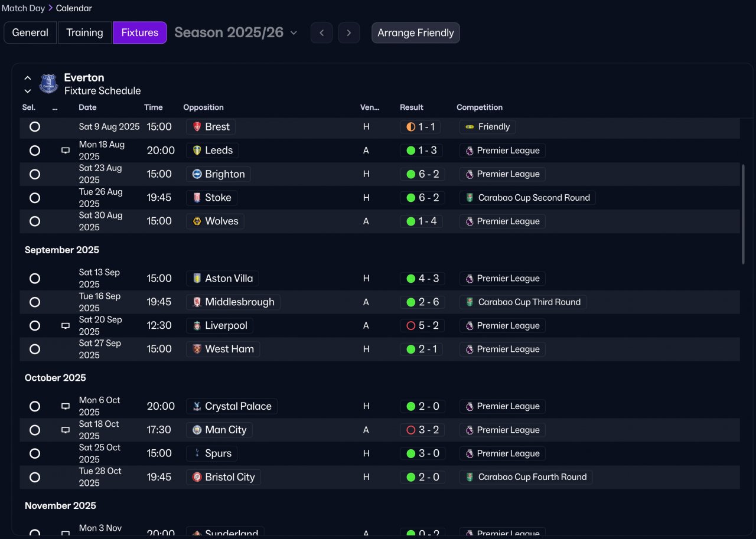Click the TV icon on Man City row

pyautogui.click(x=66, y=430)
